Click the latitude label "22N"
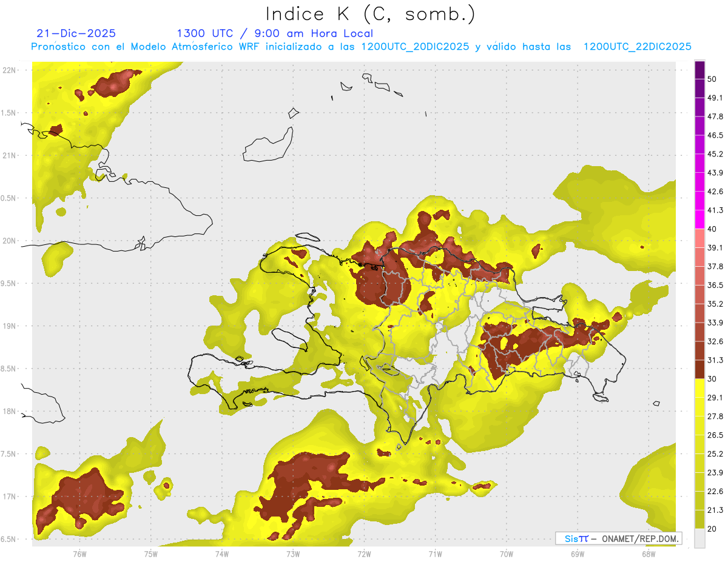The height and width of the screenshot is (562, 728). pyautogui.click(x=9, y=70)
